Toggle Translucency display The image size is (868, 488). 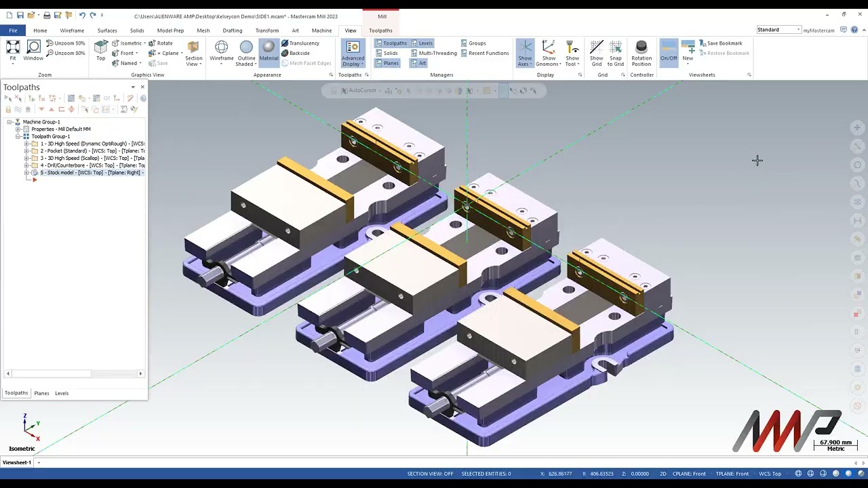(x=300, y=43)
